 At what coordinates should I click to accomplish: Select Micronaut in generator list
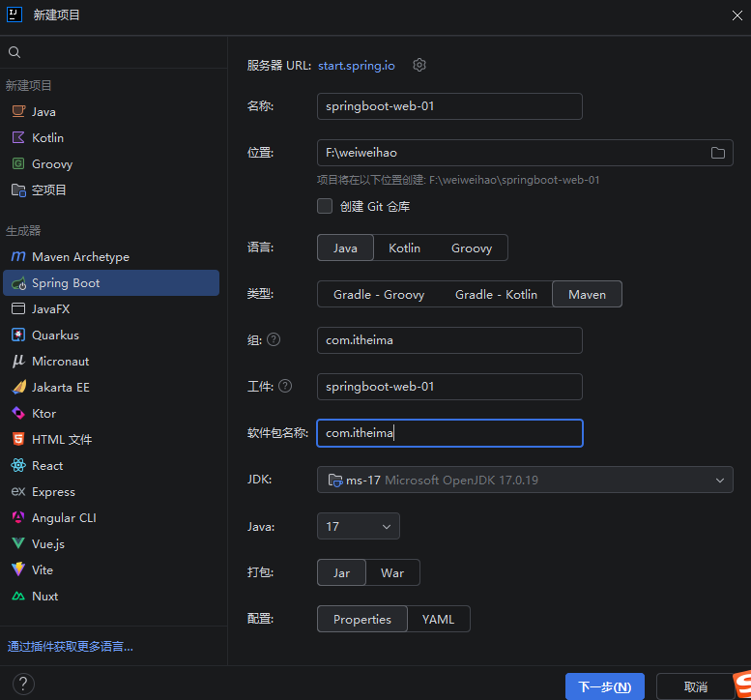(111, 362)
